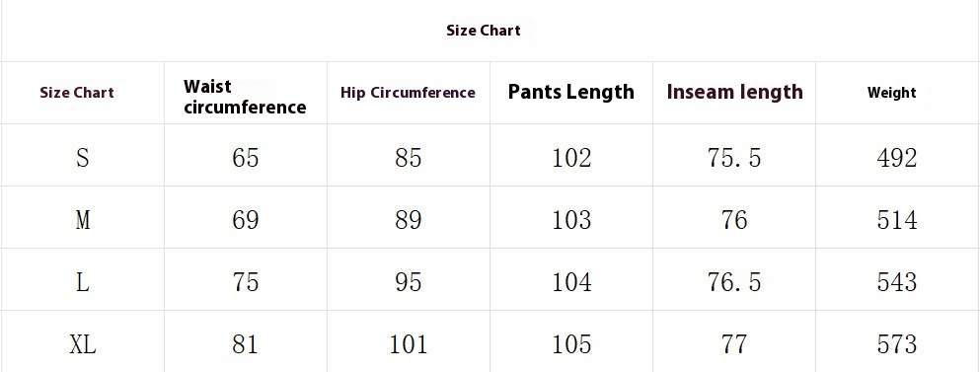Click weight value 573 for size XL
The image size is (980, 372).
tap(897, 344)
